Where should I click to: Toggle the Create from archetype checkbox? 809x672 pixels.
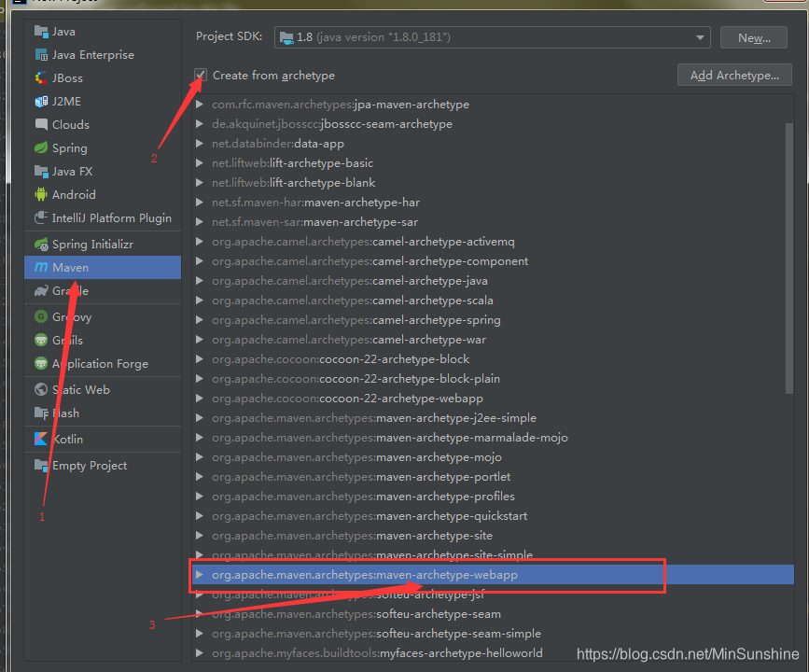(x=201, y=76)
